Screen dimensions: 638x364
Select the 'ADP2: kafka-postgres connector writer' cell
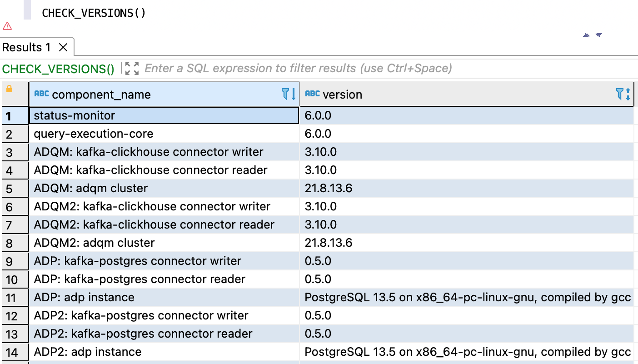point(164,315)
